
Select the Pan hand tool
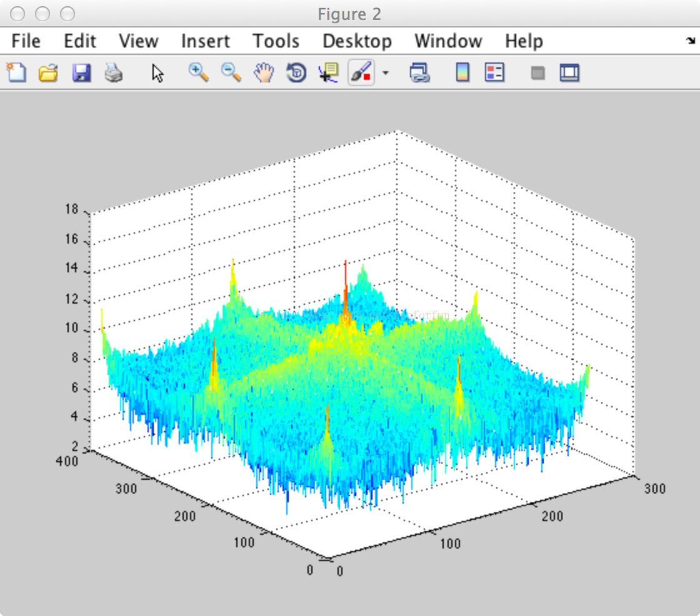(264, 72)
